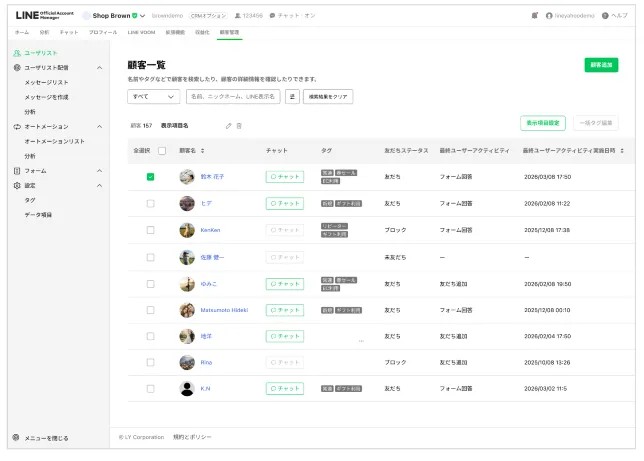Click the green 顧客追加 button
This screenshot has width=644, height=461.
tap(601, 65)
